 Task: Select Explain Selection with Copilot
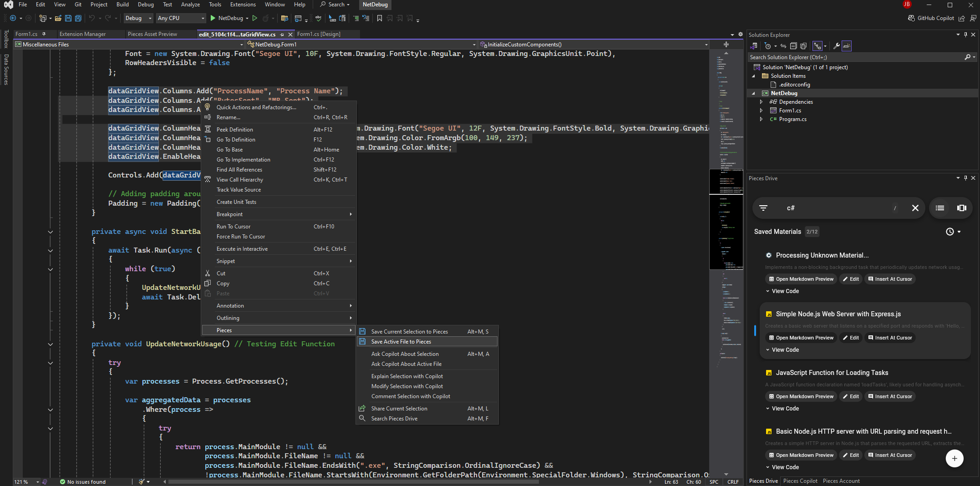click(x=427, y=376)
